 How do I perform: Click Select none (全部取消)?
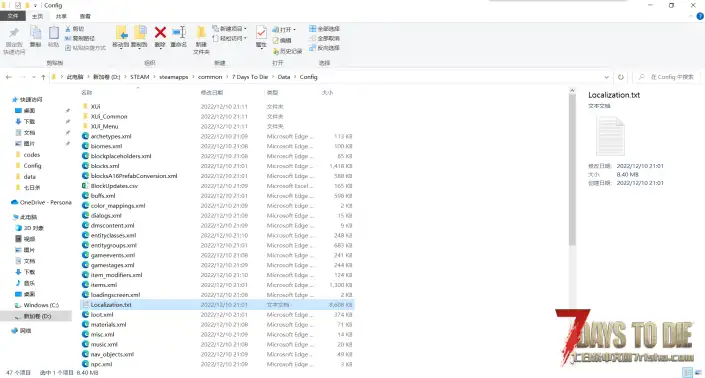click(x=324, y=38)
